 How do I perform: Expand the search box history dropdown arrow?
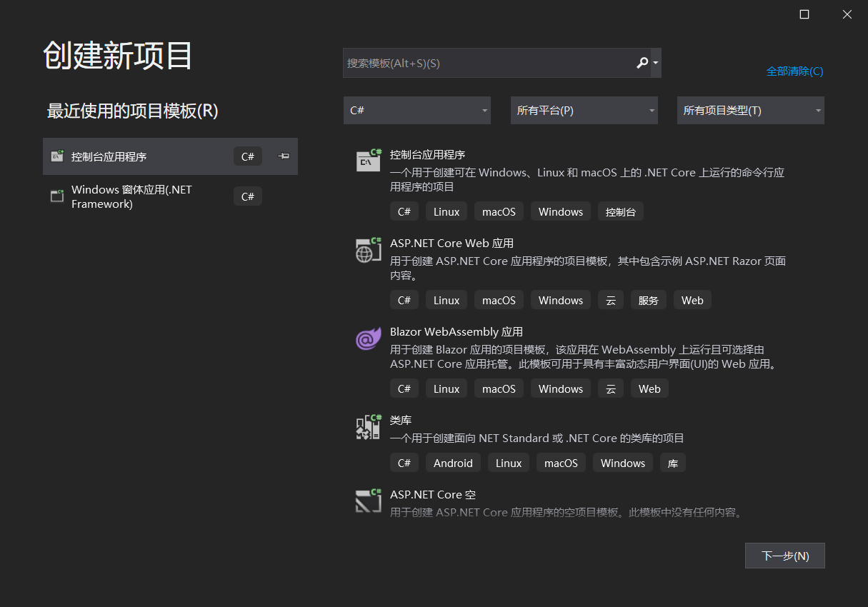click(654, 63)
